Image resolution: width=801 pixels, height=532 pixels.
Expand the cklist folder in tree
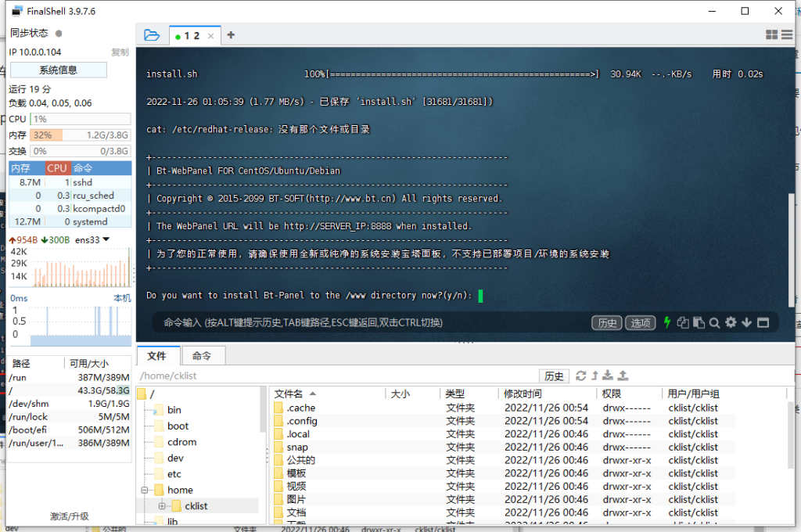point(162,506)
